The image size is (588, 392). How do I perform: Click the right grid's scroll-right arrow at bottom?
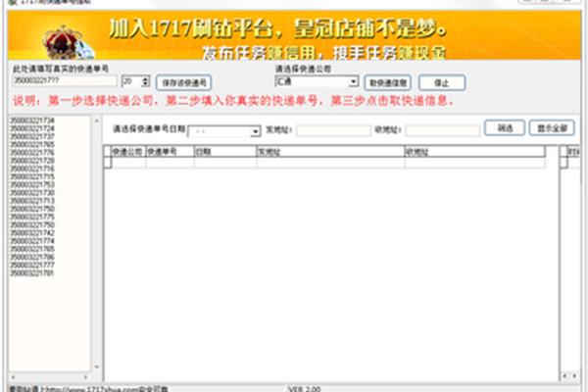[574, 375]
